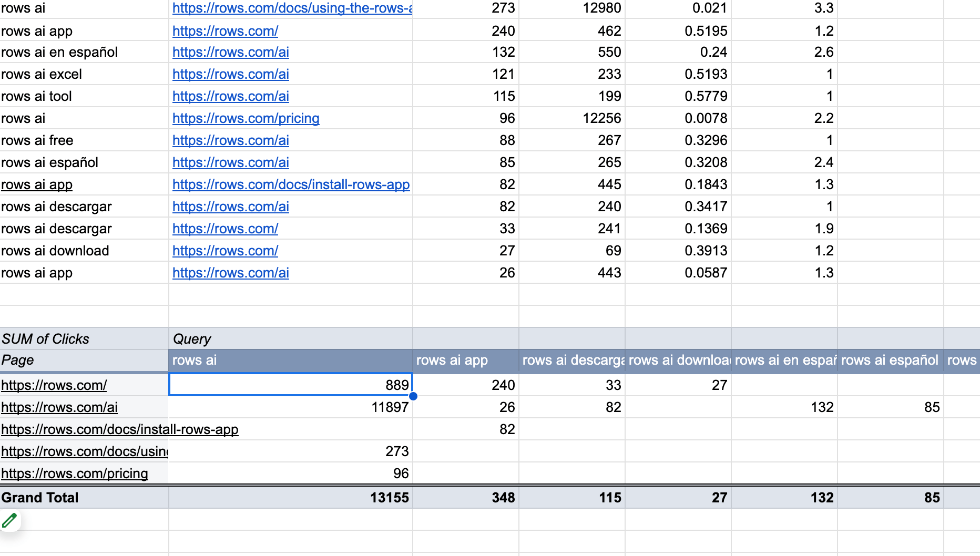The width and height of the screenshot is (980, 556).
Task: Open the rows.com/docs/using-the-rows link in top row
Action: click(x=292, y=8)
